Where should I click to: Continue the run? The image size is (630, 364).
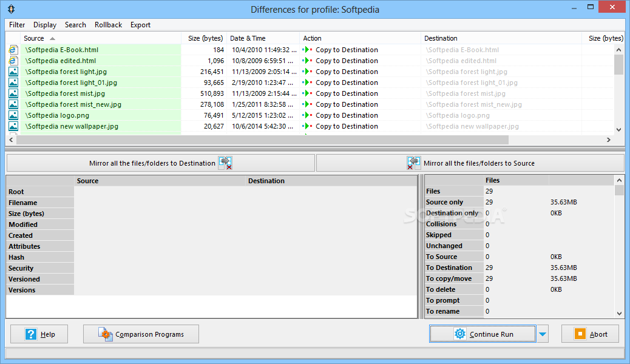coord(483,334)
